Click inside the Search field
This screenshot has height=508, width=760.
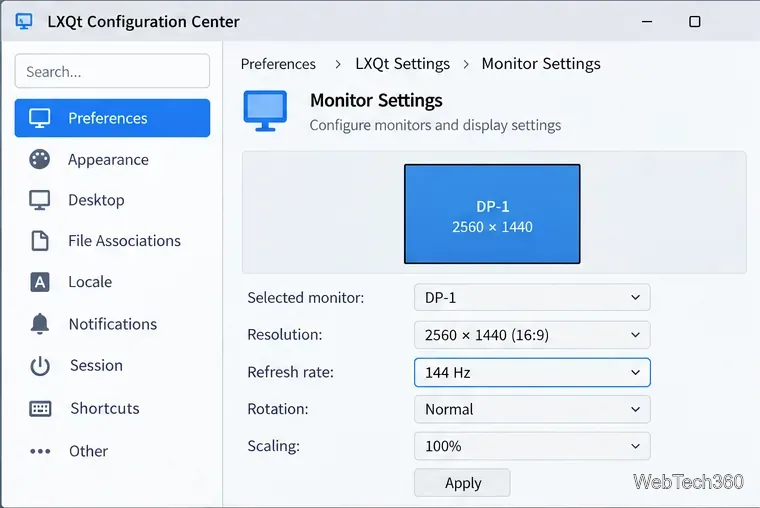(112, 71)
